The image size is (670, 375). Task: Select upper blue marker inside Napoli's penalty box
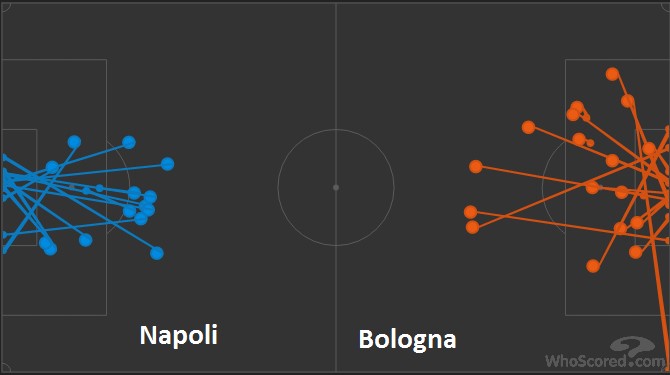(74, 142)
